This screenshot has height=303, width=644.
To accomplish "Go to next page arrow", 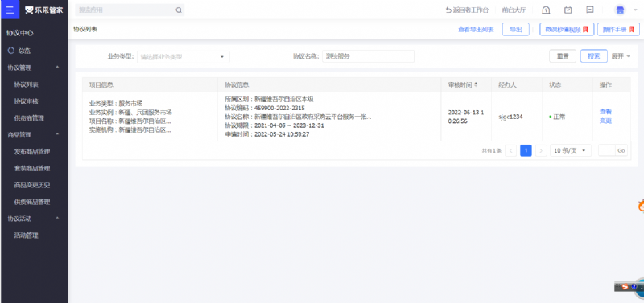I will [541, 150].
